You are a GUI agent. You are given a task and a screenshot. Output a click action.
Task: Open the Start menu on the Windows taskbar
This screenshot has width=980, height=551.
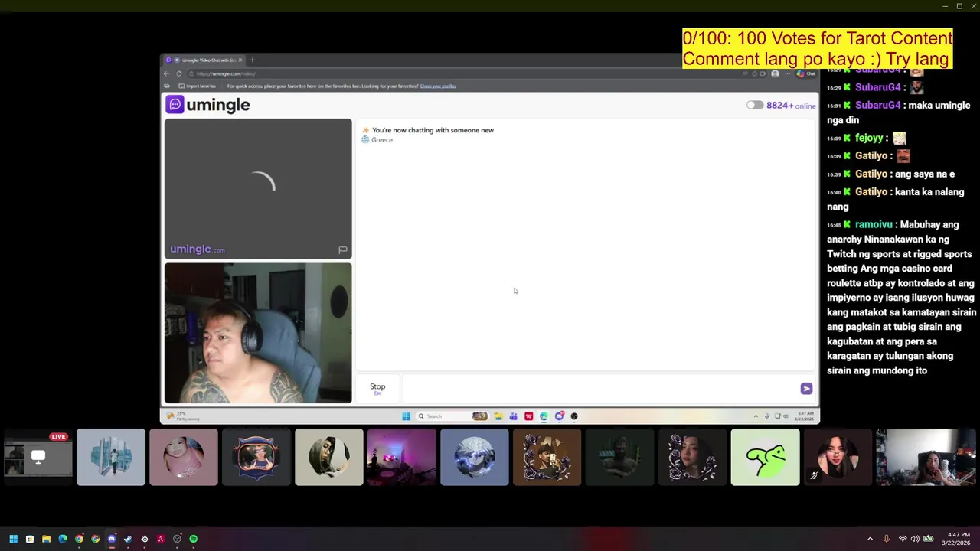tap(13, 539)
